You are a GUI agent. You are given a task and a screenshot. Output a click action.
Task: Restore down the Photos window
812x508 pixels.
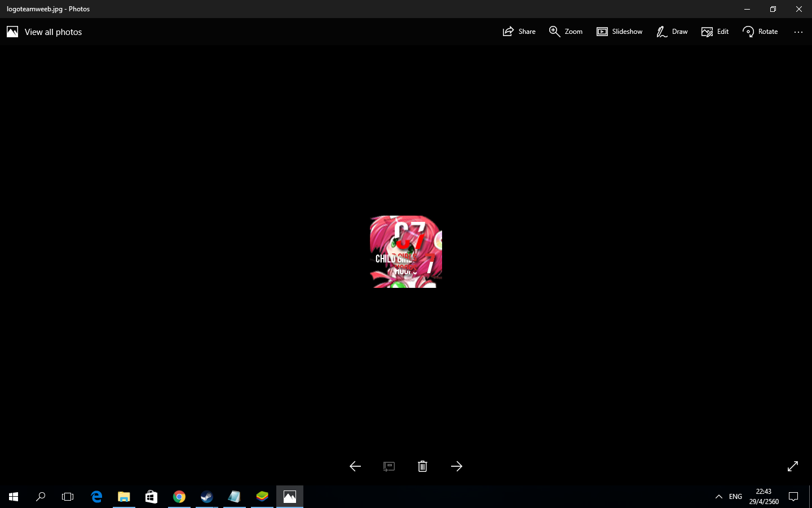pos(773,9)
